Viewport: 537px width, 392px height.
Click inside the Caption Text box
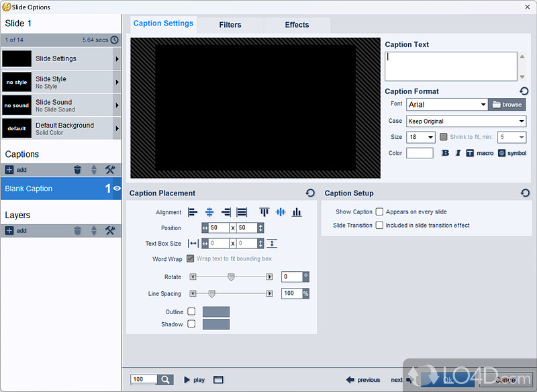pyautogui.click(x=450, y=66)
